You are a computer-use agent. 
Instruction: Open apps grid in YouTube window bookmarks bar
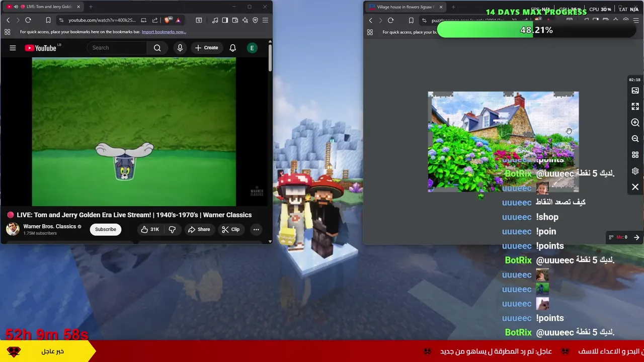(8, 32)
